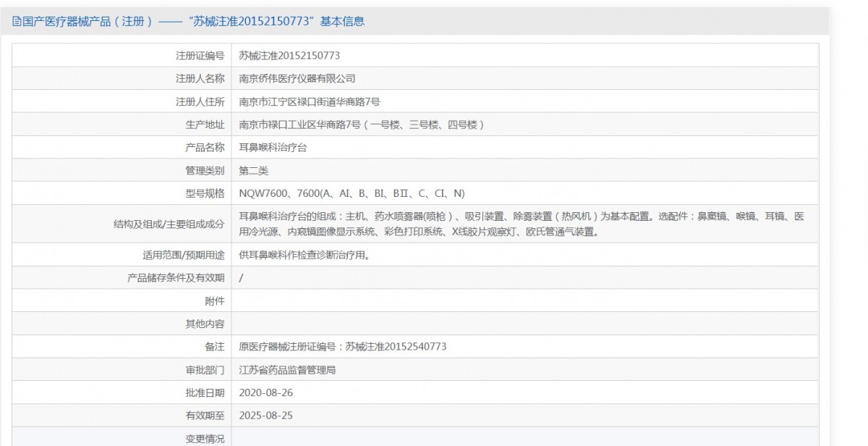Select remark 原医疗器械注册证编号：苏械注准20152540773

[x=343, y=347]
